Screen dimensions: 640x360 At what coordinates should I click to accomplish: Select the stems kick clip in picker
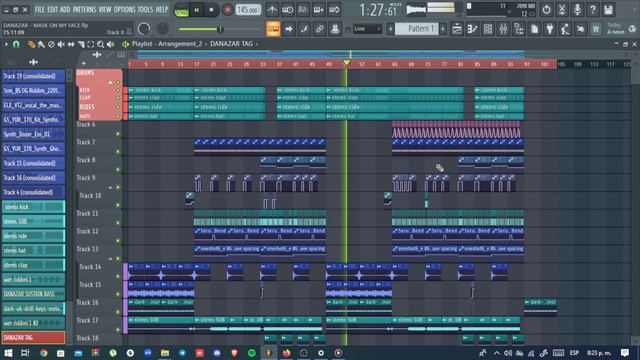pyautogui.click(x=33, y=207)
